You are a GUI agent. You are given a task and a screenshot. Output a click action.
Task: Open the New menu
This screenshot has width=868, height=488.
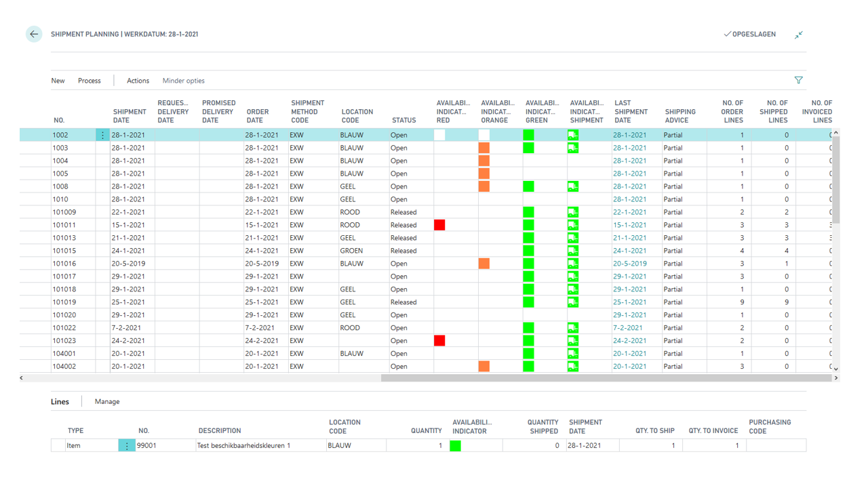[58, 81]
